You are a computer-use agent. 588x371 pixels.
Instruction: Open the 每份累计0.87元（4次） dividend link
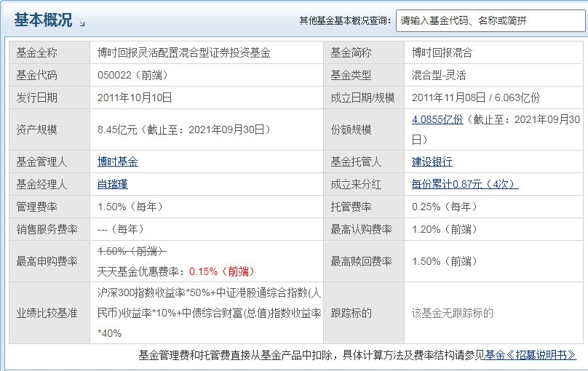tap(465, 184)
